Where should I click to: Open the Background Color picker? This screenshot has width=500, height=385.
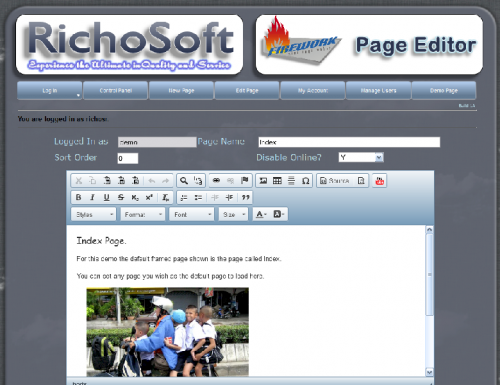pos(279,214)
